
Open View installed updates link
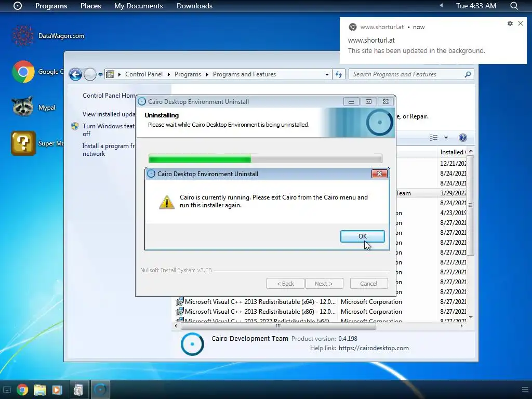pos(109,114)
